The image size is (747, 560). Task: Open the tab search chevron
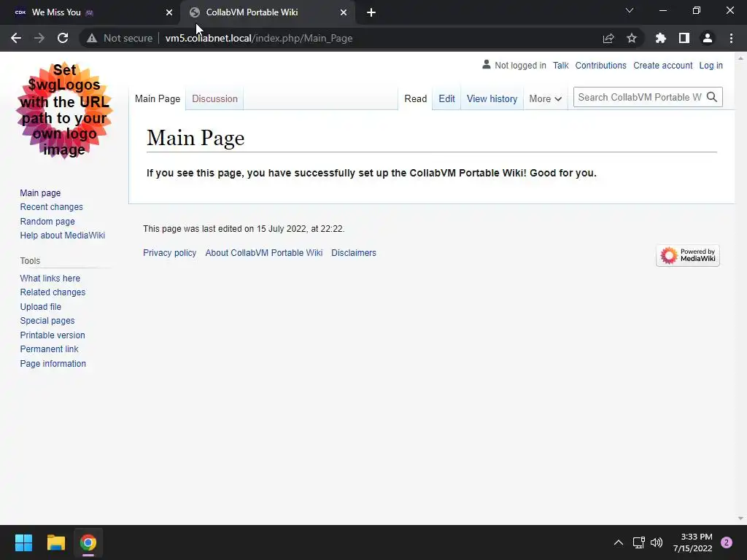tap(630, 10)
